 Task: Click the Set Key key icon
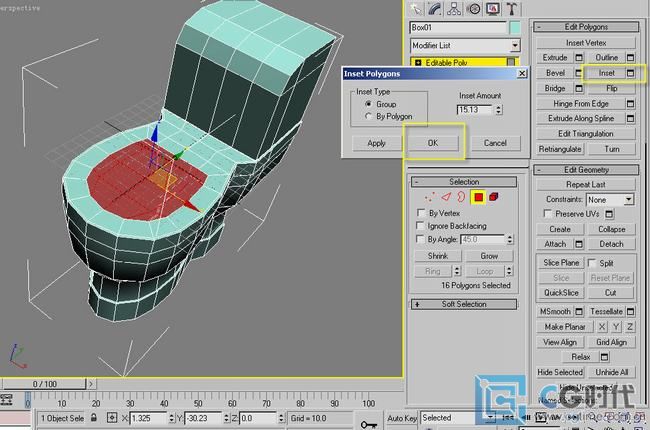tap(369, 424)
